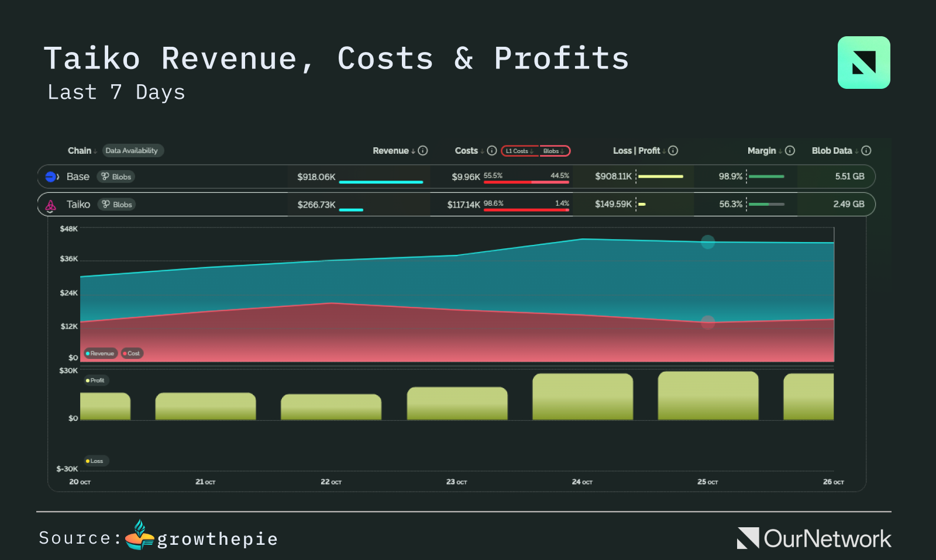
Task: Open the Loss | Profit info icon
Action: tap(673, 151)
